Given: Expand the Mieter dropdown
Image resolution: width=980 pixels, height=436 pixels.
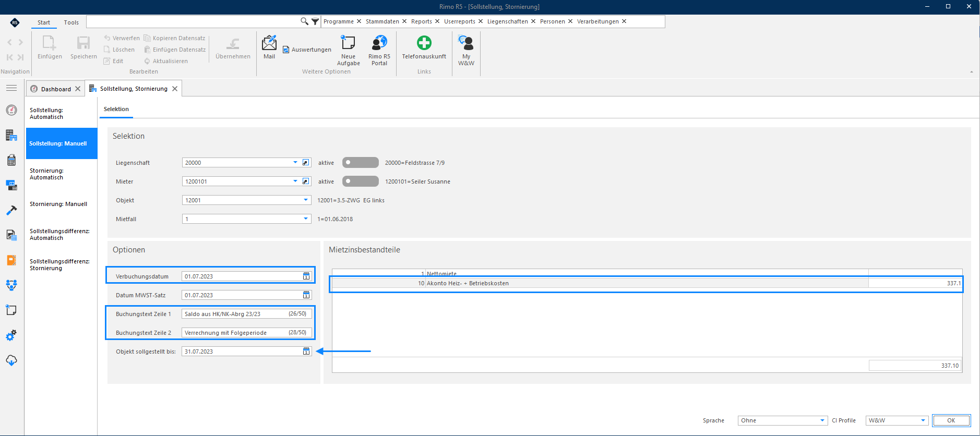Looking at the screenshot, I should (x=295, y=181).
